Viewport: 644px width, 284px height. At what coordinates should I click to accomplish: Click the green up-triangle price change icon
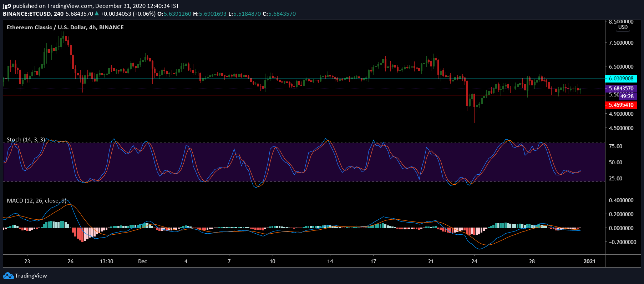coord(97,14)
